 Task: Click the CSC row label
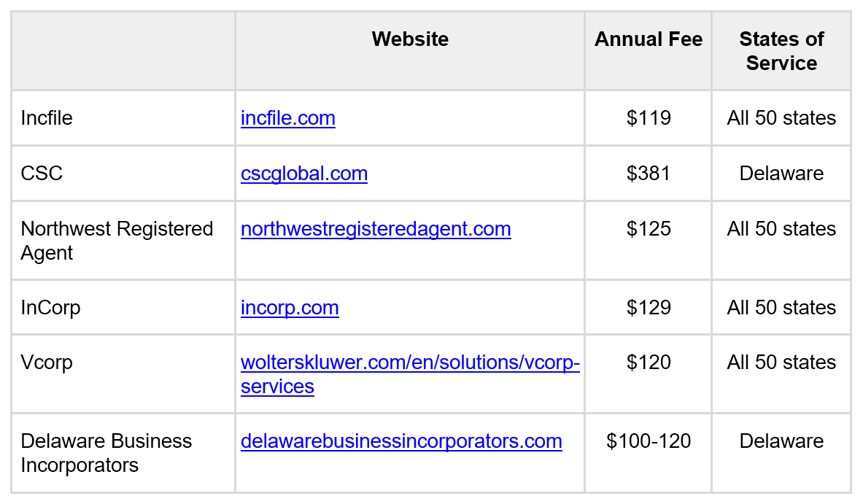[x=42, y=174]
